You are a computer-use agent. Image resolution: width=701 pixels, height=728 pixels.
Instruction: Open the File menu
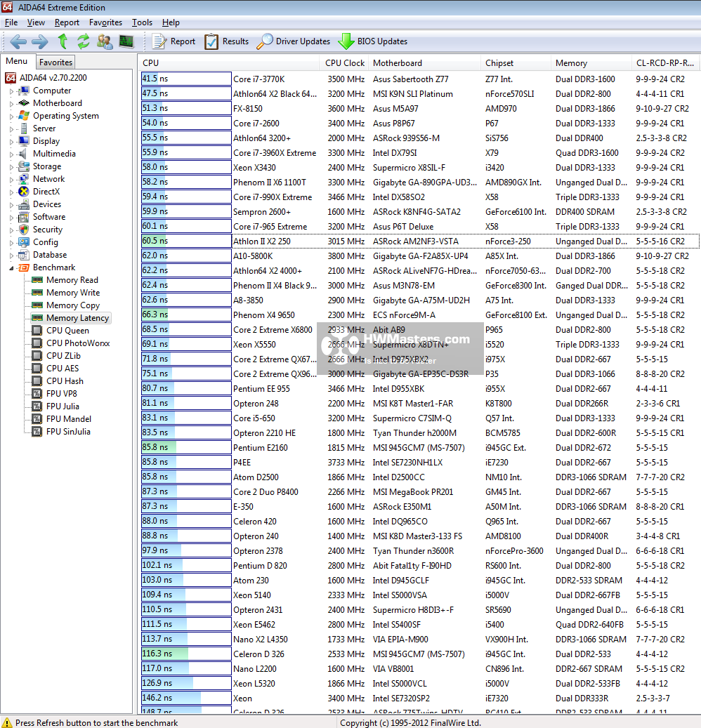click(x=11, y=22)
